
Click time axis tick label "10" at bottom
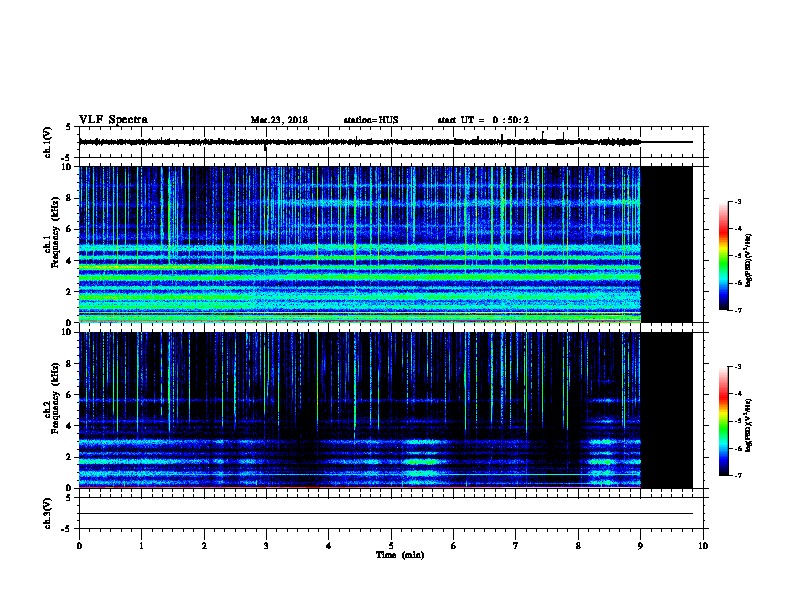(x=703, y=546)
